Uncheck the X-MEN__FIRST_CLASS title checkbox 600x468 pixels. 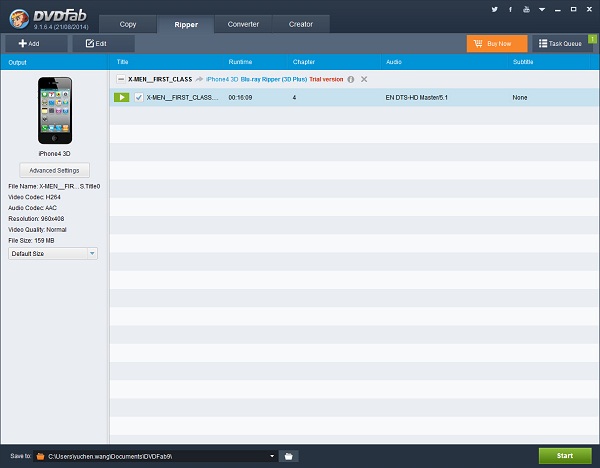click(139, 97)
